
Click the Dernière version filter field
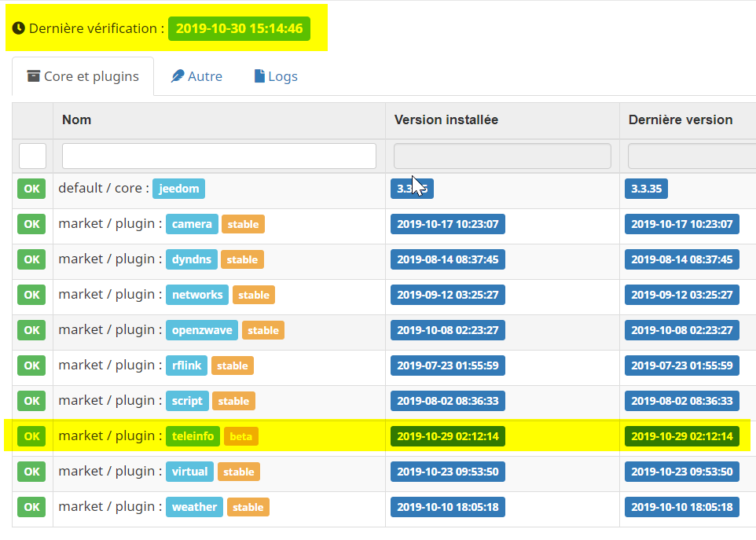click(x=692, y=156)
